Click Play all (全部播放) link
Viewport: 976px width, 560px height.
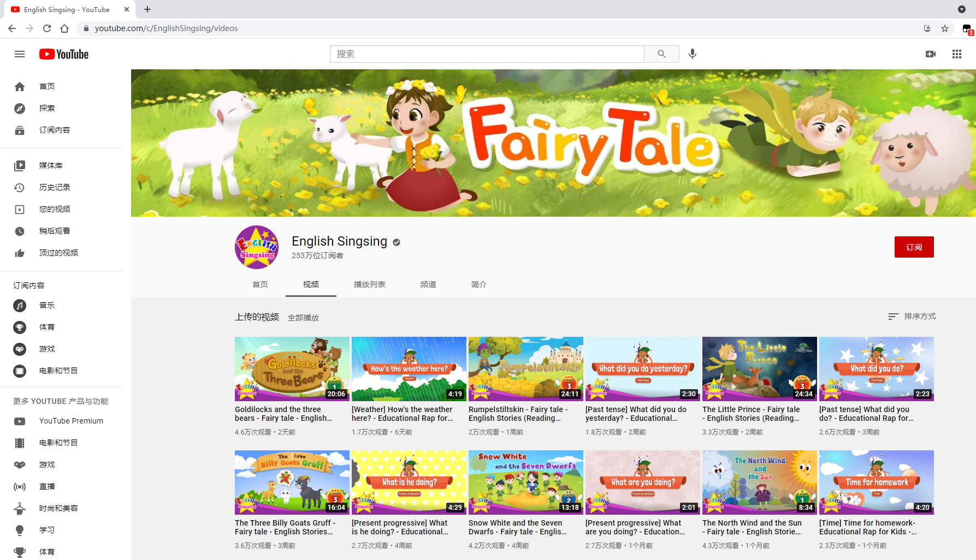tap(303, 318)
